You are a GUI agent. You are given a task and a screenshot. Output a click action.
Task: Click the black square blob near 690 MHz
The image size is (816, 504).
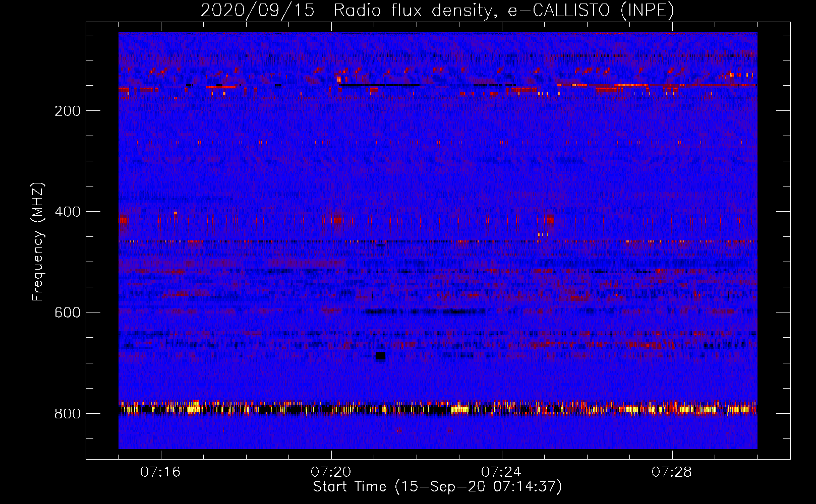pyautogui.click(x=380, y=356)
